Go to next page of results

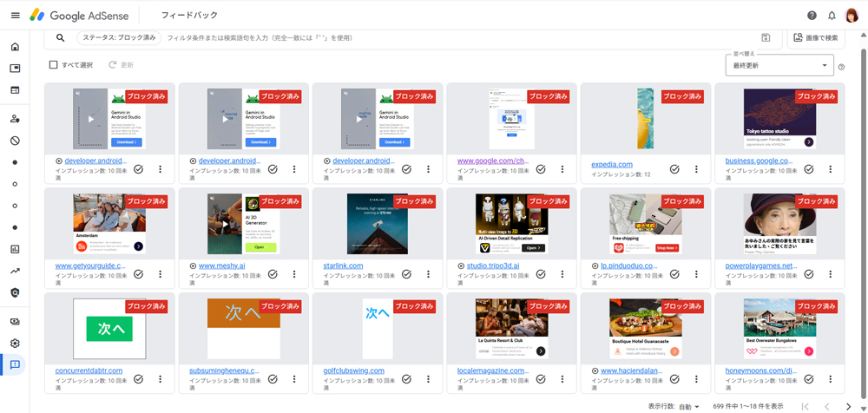(x=848, y=406)
